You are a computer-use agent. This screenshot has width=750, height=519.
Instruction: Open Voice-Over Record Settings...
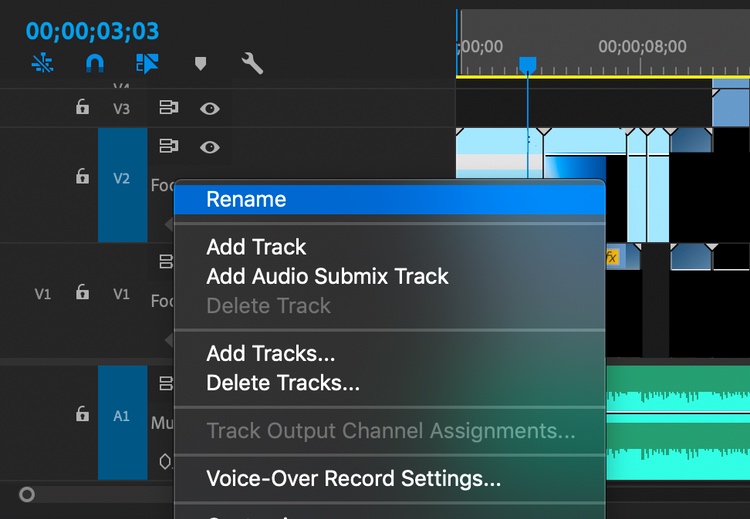pyautogui.click(x=353, y=478)
